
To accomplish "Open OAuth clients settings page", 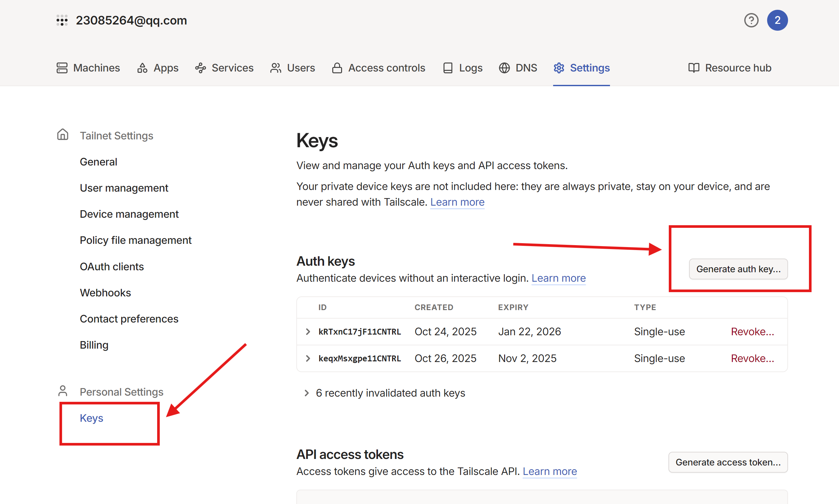I will (112, 267).
